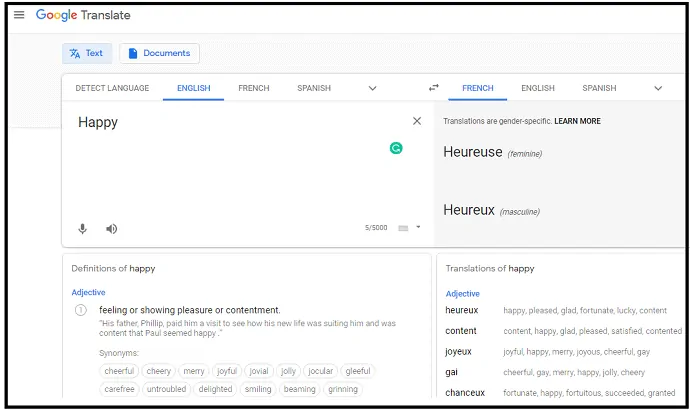690x410 pixels.
Task: Click Adjective heading under Translations of happy
Action: (x=462, y=293)
